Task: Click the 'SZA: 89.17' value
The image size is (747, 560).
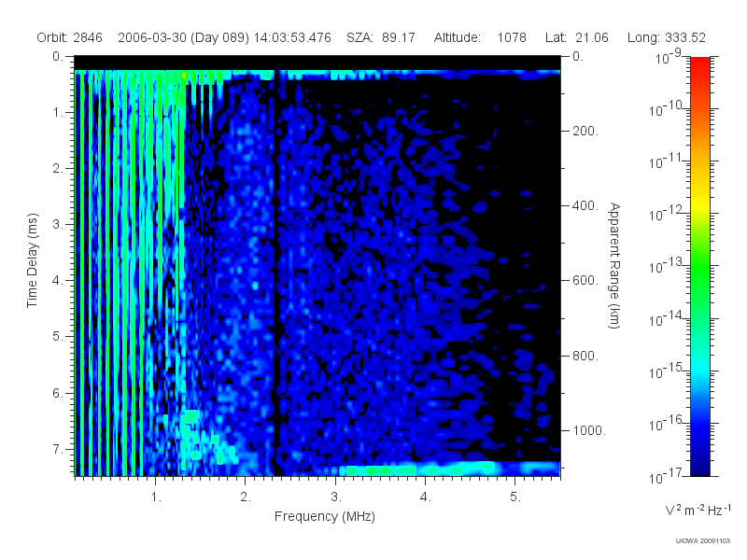Action: [381, 37]
